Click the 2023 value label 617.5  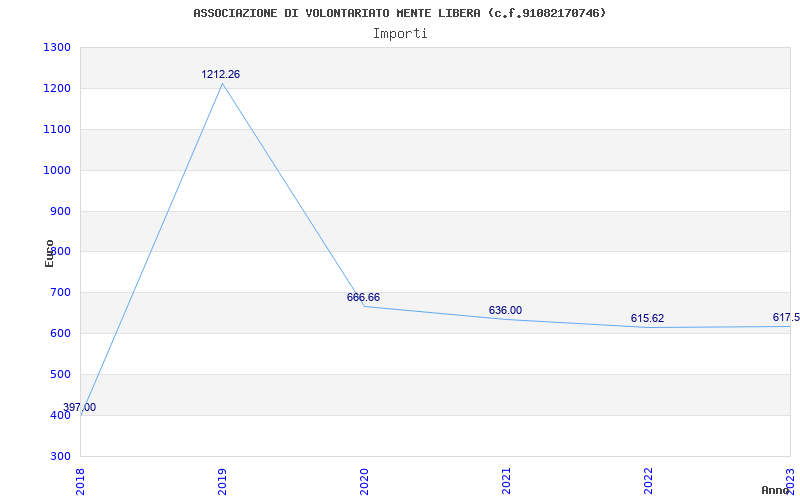click(786, 317)
